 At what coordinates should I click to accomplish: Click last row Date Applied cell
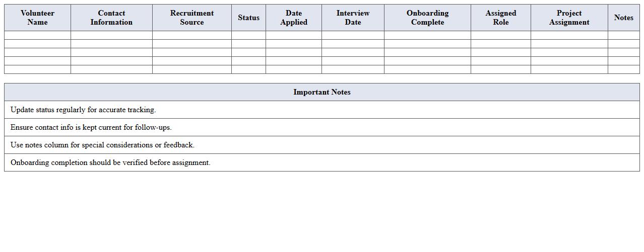click(x=294, y=69)
